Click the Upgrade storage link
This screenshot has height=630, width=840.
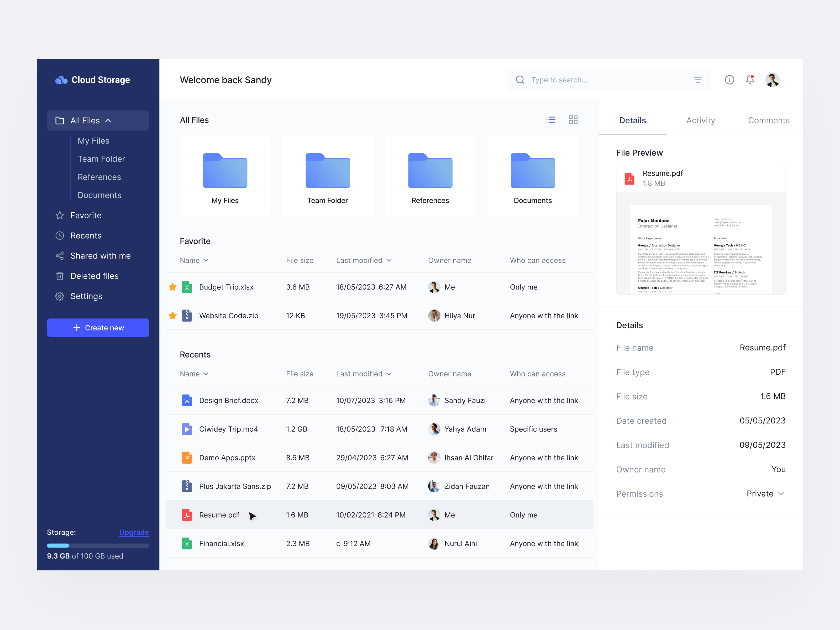(134, 532)
